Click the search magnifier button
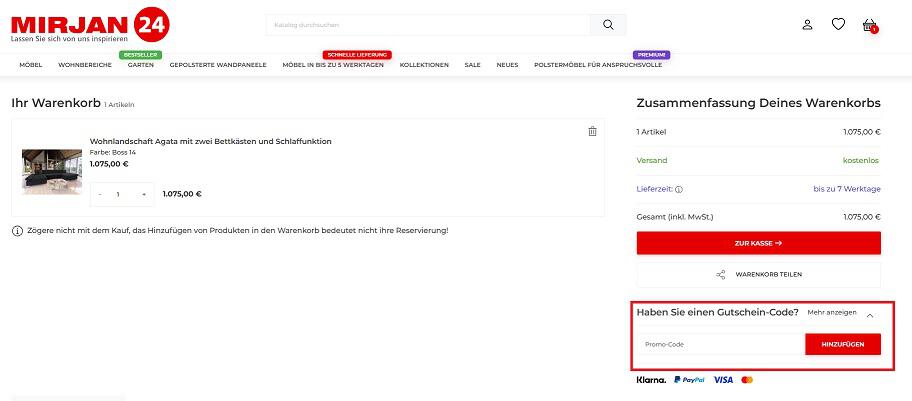This screenshot has width=912, height=401. tap(608, 25)
